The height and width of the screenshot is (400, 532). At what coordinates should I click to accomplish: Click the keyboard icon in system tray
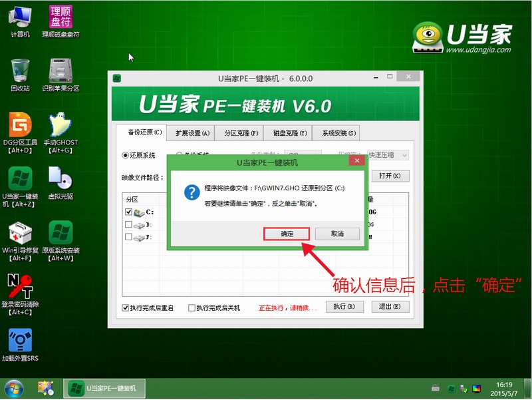(x=436, y=389)
